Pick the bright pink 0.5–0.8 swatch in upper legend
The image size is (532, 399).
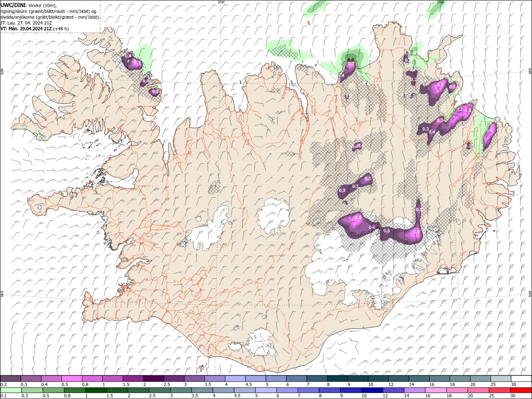[71, 379]
